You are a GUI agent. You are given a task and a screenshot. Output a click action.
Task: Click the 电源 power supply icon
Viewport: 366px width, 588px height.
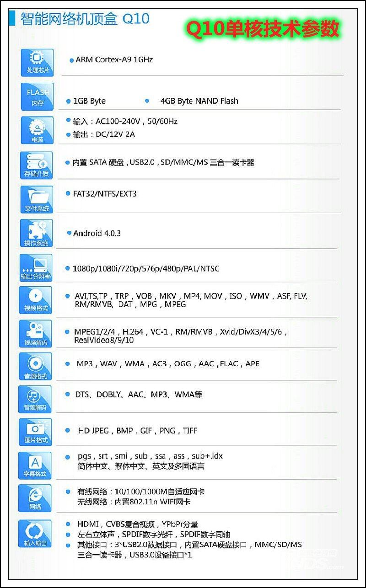tap(37, 130)
